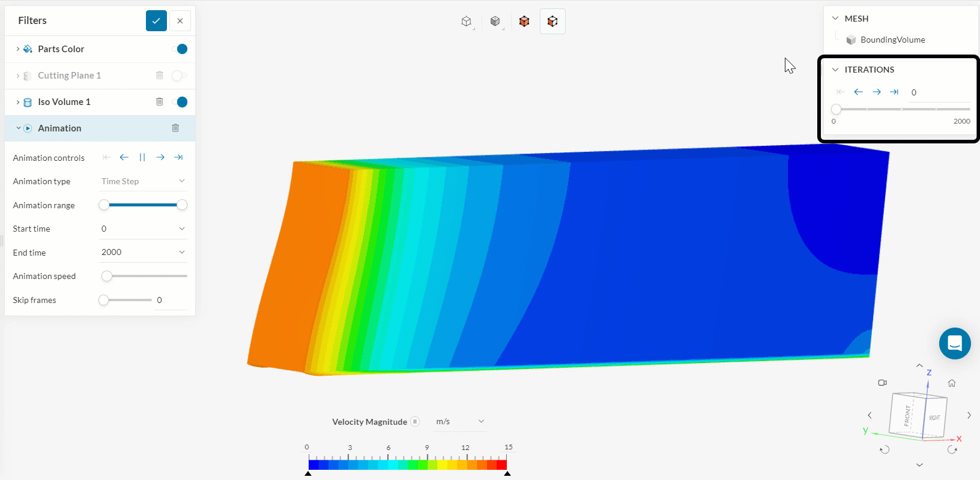The image size is (980, 480).
Task: Click the FRONT face of orientation cube
Action: [x=907, y=415]
